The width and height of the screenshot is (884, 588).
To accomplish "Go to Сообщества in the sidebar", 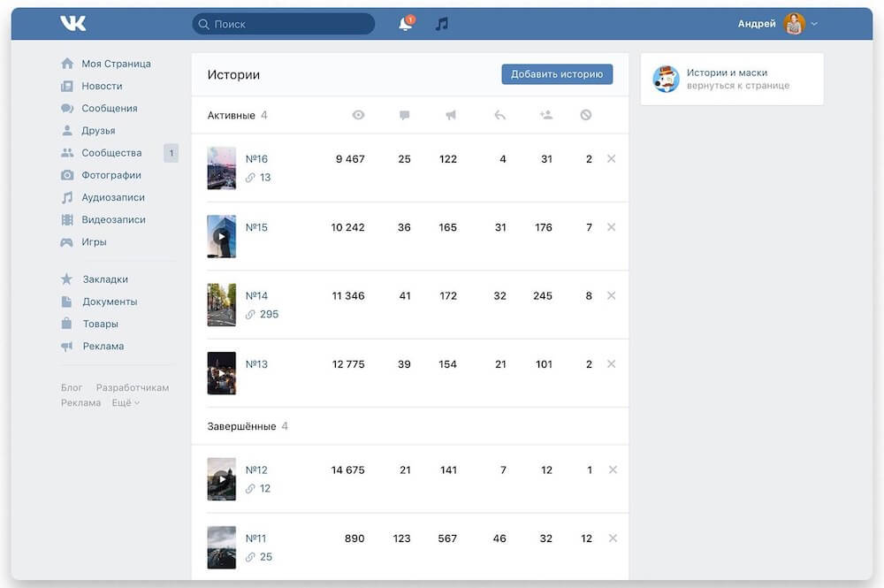I will [x=111, y=153].
